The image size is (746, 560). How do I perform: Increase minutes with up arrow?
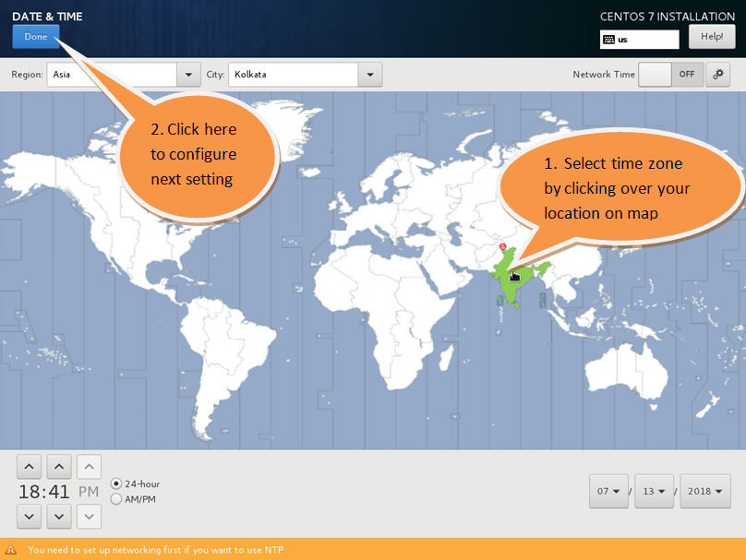59,466
